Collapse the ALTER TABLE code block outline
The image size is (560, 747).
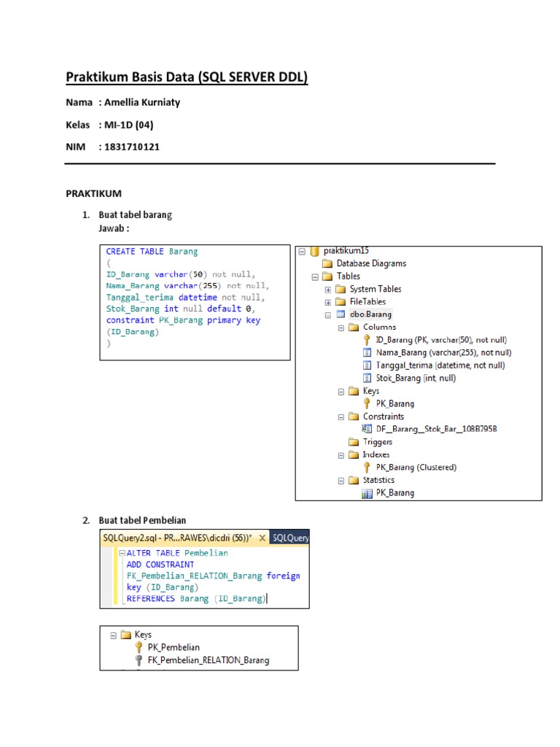point(122,553)
